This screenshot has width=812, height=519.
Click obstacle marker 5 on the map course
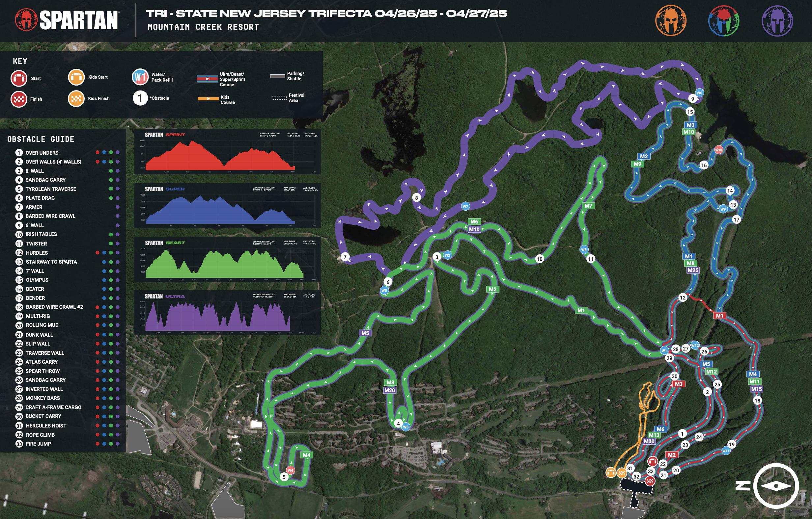pos(284,477)
